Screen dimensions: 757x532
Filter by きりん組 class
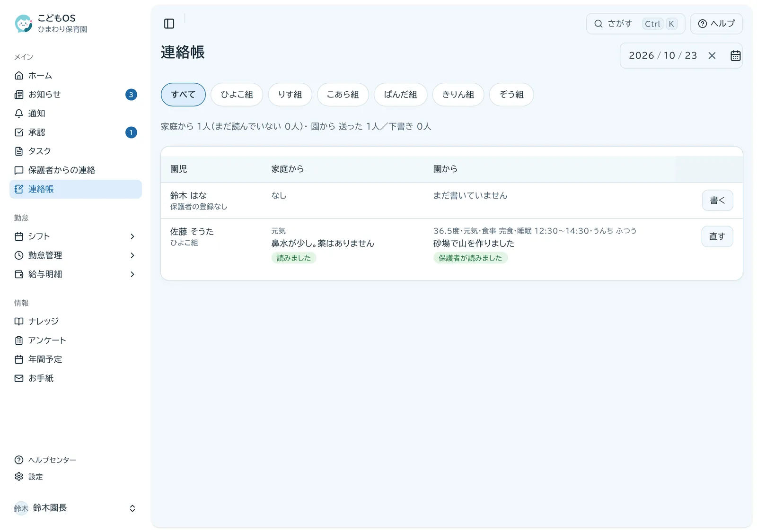tap(458, 95)
